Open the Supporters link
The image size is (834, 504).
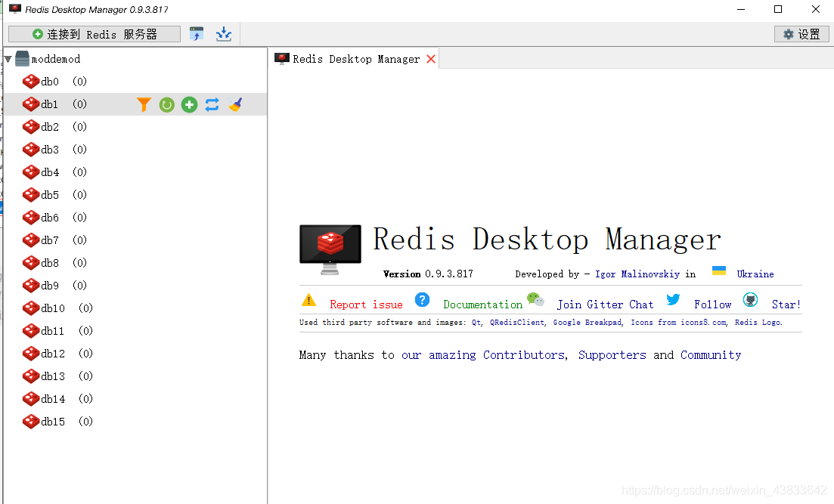(612, 355)
